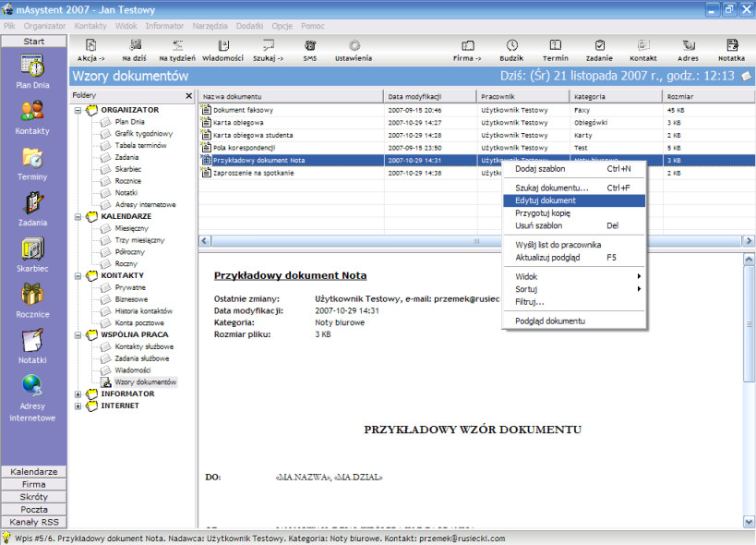Viewport: 756px width, 545px height.
Task: Switch to the Firma sidebar group
Action: 34,484
